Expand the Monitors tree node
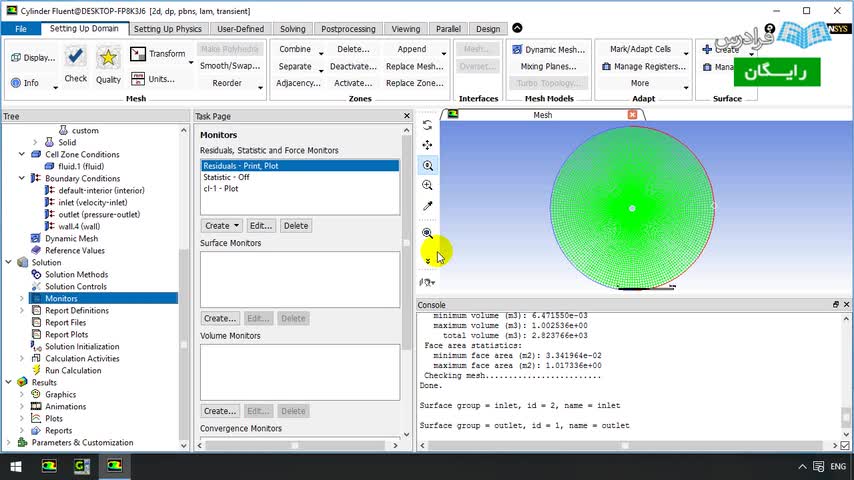This screenshot has height=480, width=854. coord(22,299)
